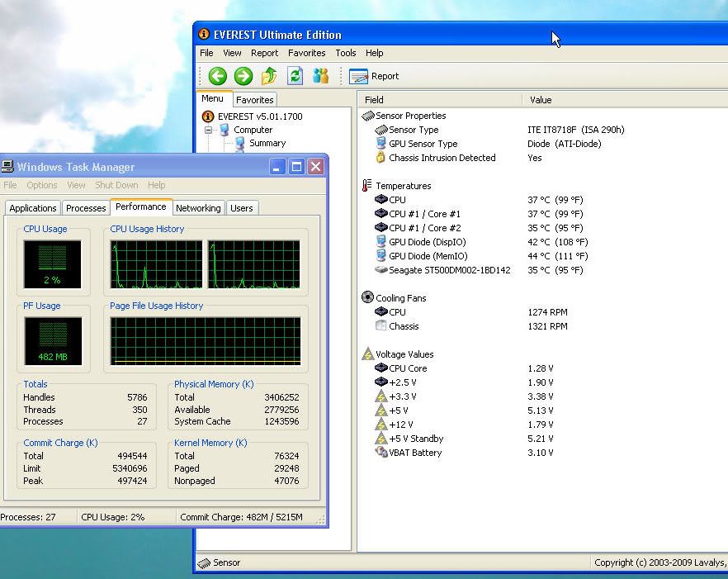Screen dimensions: 728x579
Task: Click the Temperatures thermometer icon
Action: 366,185
